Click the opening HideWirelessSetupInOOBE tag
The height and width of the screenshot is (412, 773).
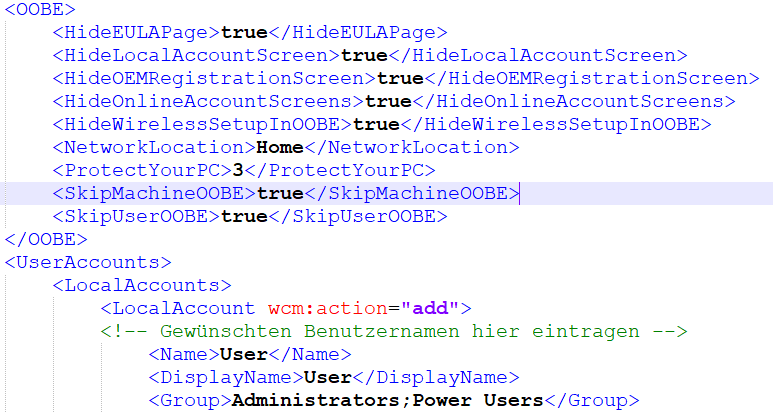pyautogui.click(x=203, y=124)
